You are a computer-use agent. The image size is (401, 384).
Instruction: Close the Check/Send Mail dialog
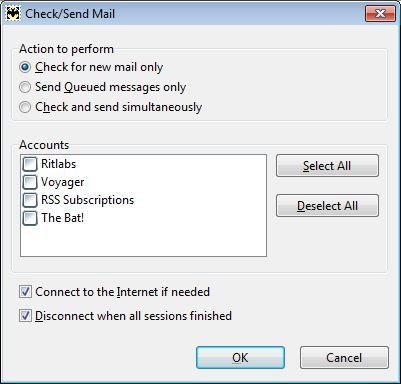(x=380, y=14)
